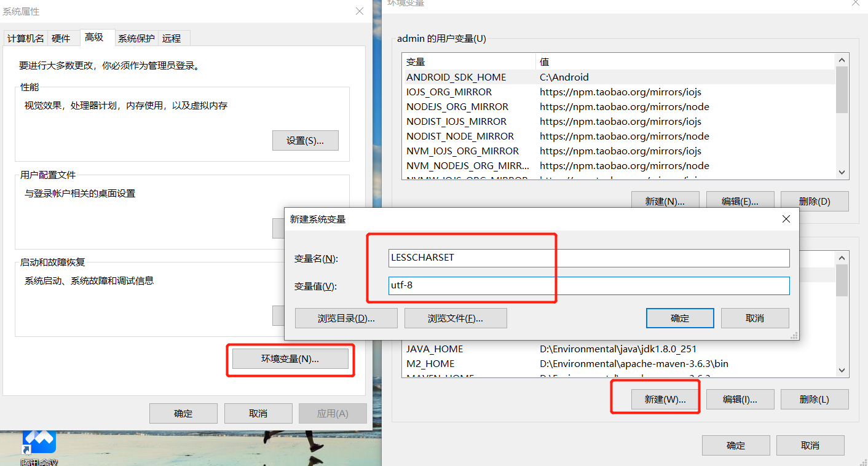Close the System Properties window
Screen dimensions: 868x466
[x=360, y=11]
